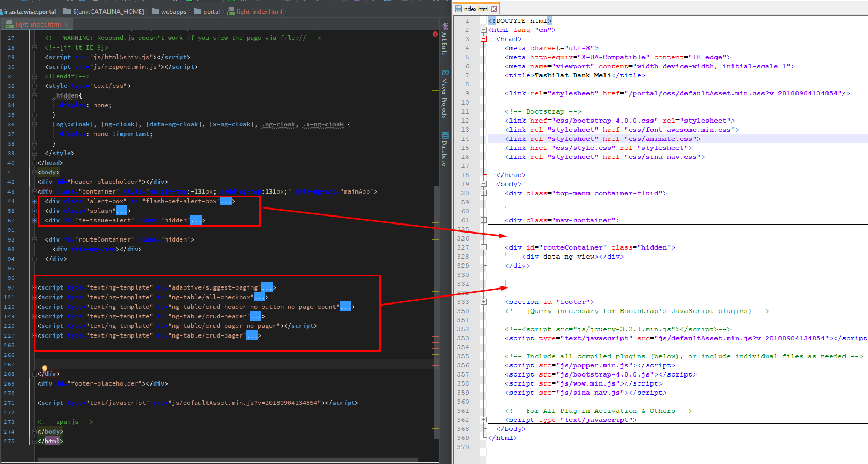Click line number 14 in Notepad++ margin

tap(465, 139)
